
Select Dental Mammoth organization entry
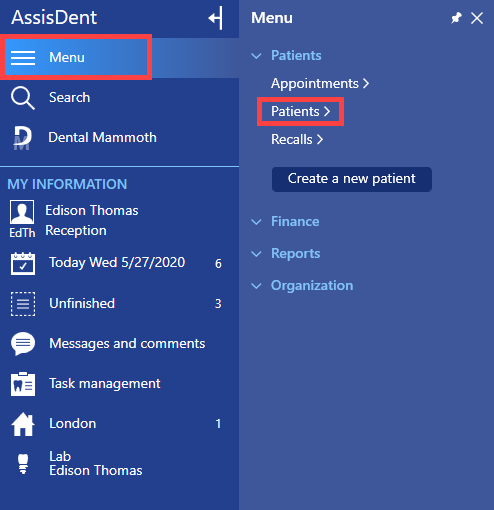[102, 138]
